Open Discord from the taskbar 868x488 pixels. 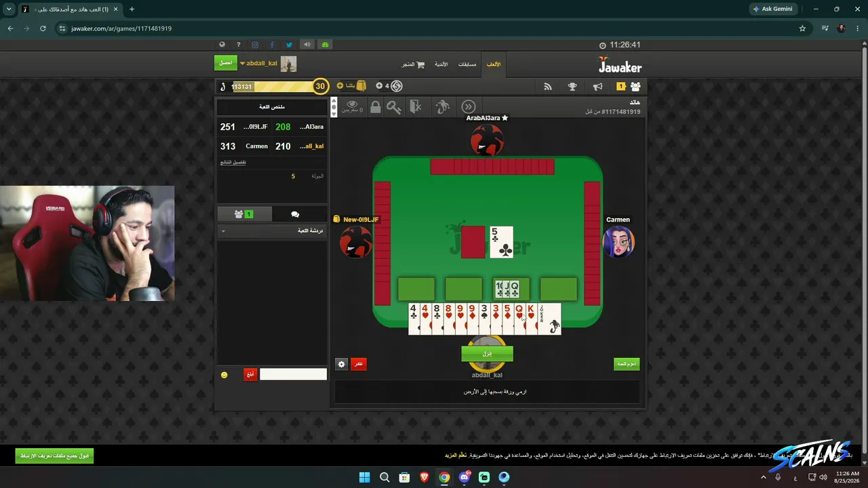[x=465, y=477]
